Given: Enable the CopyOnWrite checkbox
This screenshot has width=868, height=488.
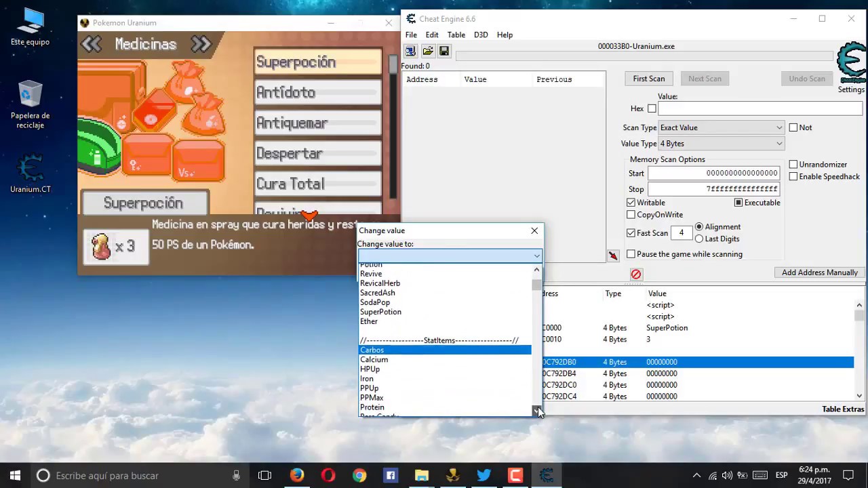Looking at the screenshot, I should tap(631, 215).
